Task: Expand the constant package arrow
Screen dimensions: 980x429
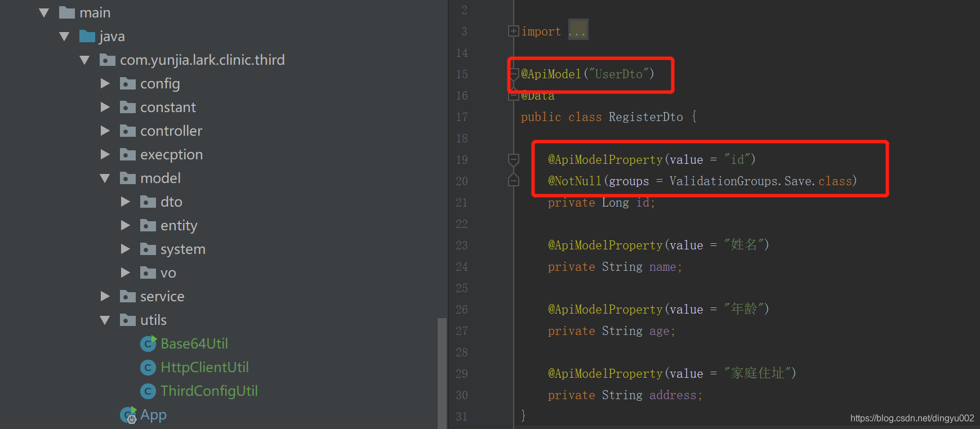Action: (x=105, y=107)
